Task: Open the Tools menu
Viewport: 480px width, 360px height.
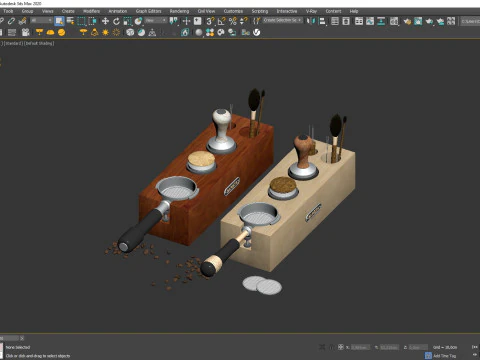Action: tap(8, 11)
